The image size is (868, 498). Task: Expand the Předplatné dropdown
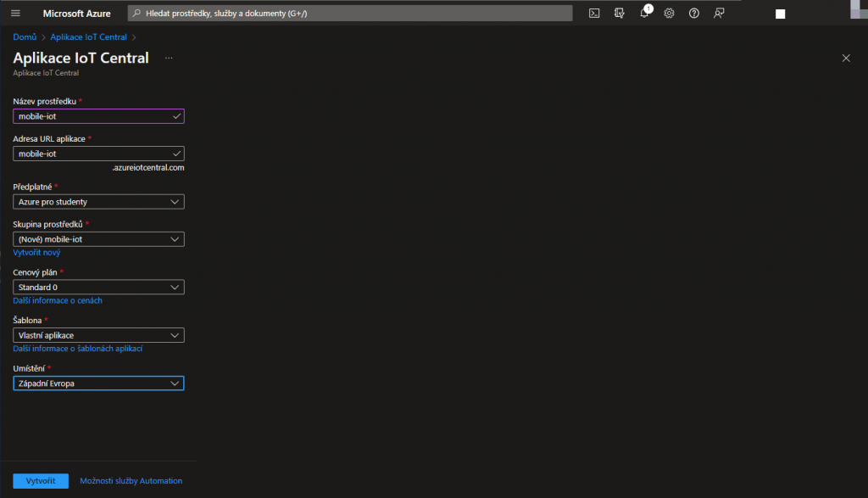click(x=98, y=202)
